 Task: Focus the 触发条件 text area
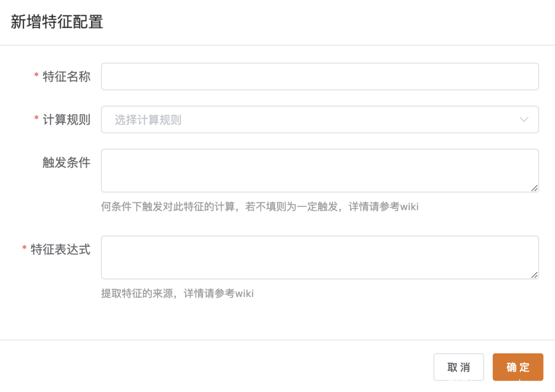[319, 170]
